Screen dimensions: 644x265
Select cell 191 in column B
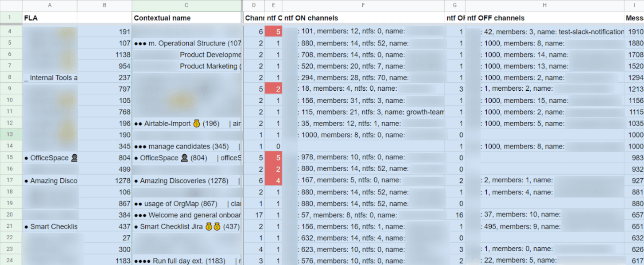[104, 32]
